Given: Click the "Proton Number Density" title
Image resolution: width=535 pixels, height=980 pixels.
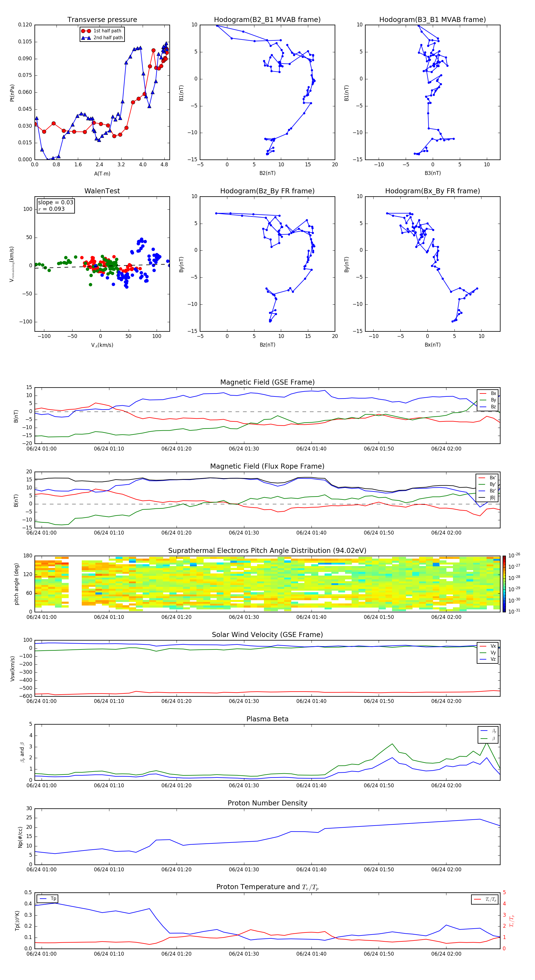Looking at the screenshot, I should (267, 803).
